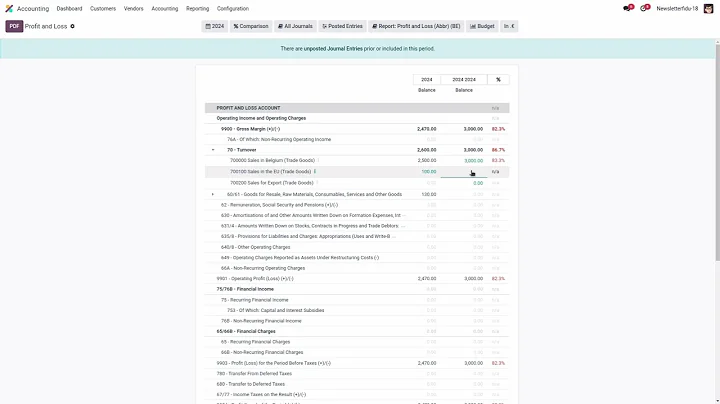The width and height of the screenshot is (720, 404).
Task: Select the 67/77 - Income Taxes on the Result line
Action: click(x=357, y=394)
